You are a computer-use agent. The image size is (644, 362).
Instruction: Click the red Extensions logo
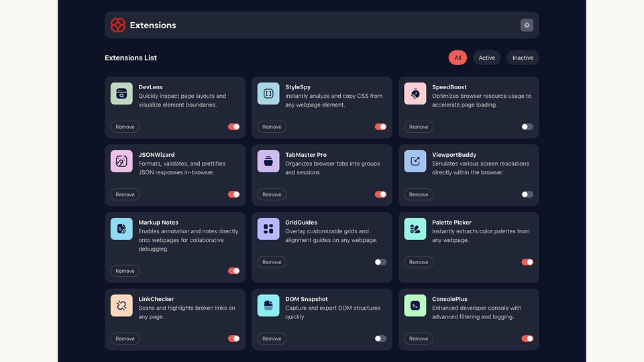[118, 25]
